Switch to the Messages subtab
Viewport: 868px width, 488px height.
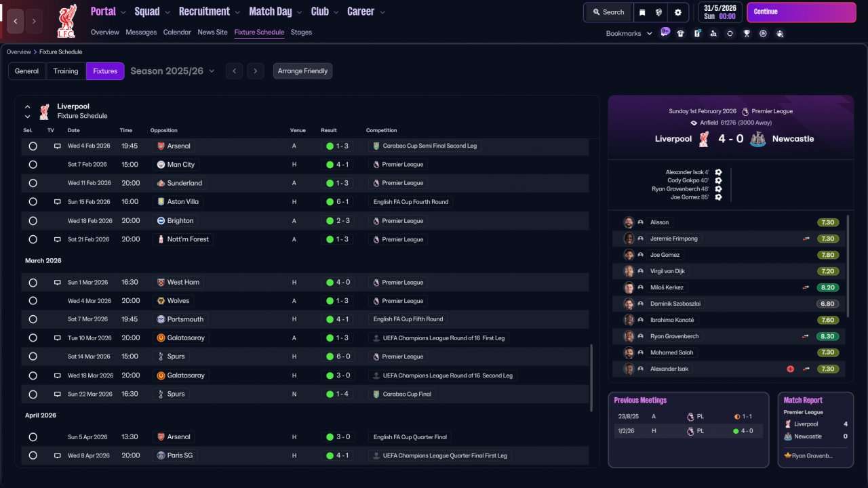[x=141, y=33]
